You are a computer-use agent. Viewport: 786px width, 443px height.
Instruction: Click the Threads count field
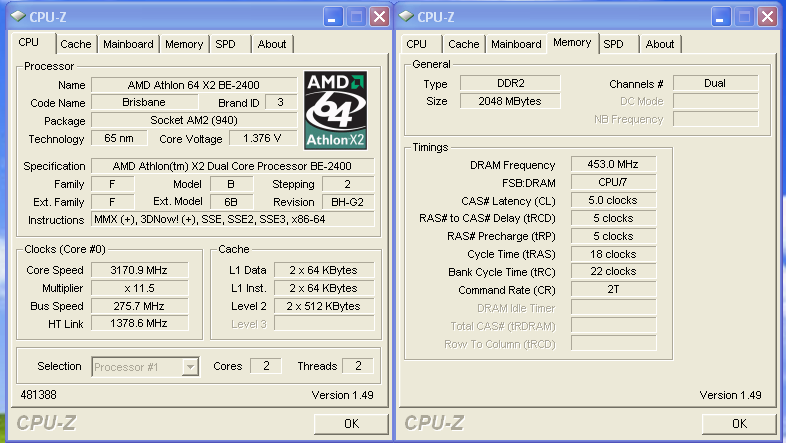(358, 366)
